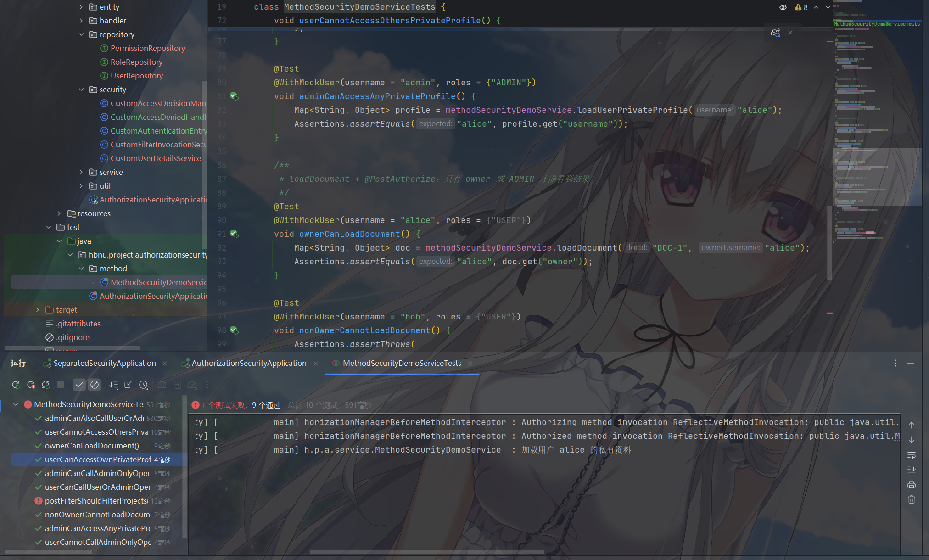Toggle show passed tests checkmark
The image size is (929, 560).
click(x=79, y=385)
